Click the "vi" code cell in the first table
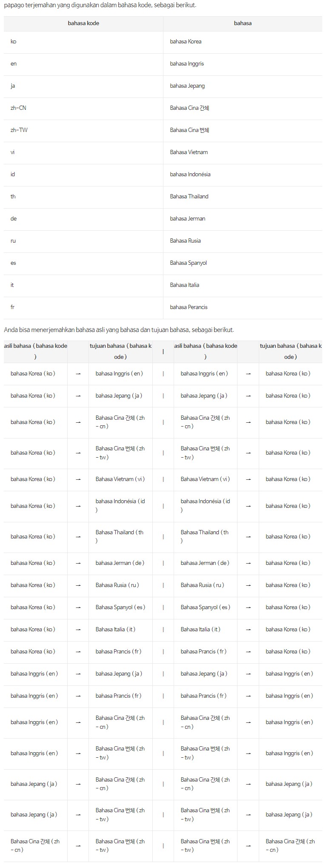326x868 pixels. point(13,152)
